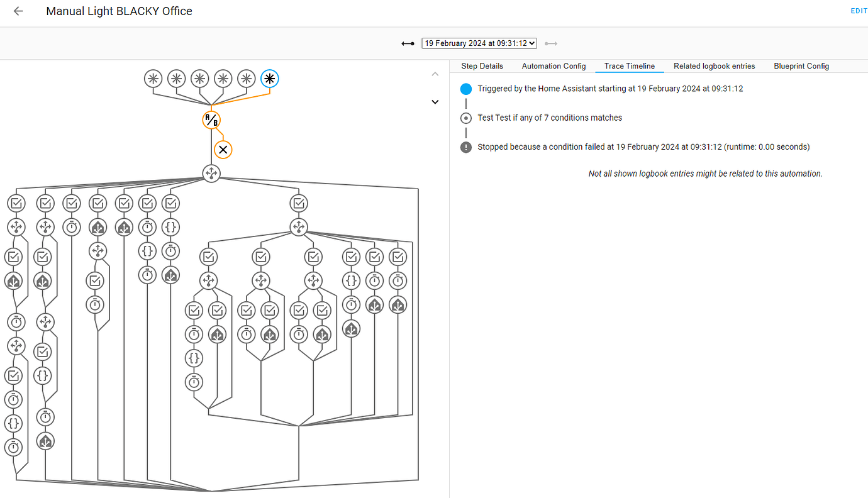Click the A/B condition node
This screenshot has width=868, height=498.
tap(211, 119)
